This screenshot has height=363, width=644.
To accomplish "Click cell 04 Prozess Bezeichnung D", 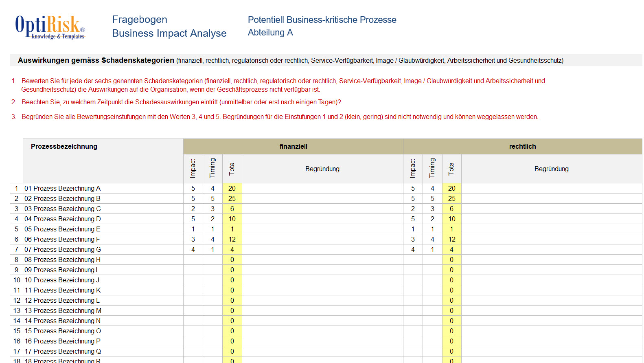I will tap(103, 219).
